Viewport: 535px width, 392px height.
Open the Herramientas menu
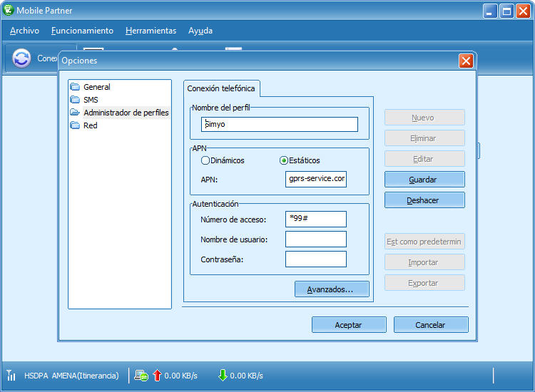click(x=151, y=31)
